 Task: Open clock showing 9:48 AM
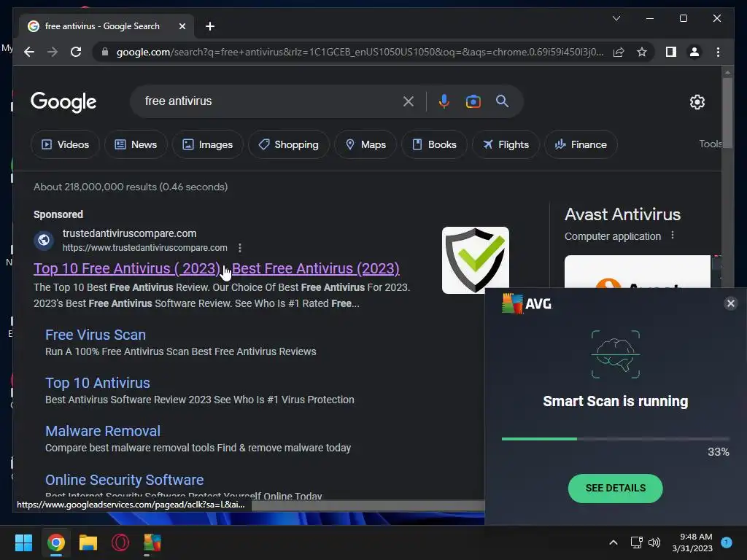coord(692,542)
